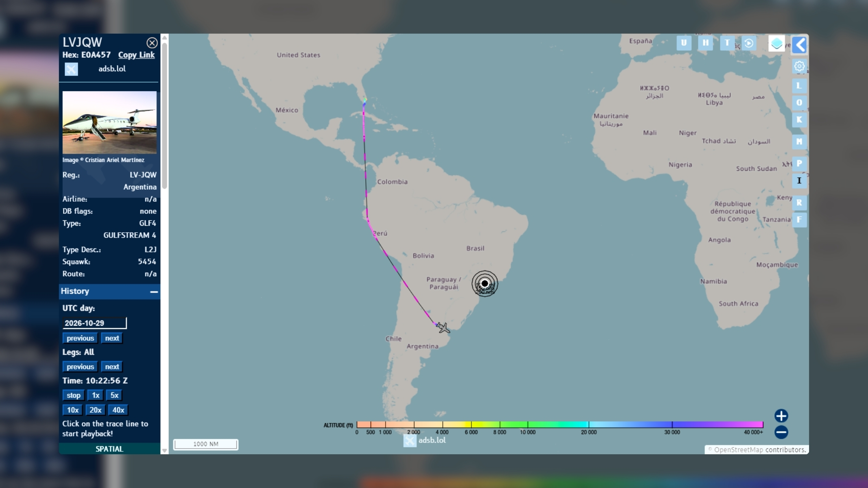Viewport: 868px width, 488px height.
Task: Click the P map option button
Action: click(x=799, y=163)
